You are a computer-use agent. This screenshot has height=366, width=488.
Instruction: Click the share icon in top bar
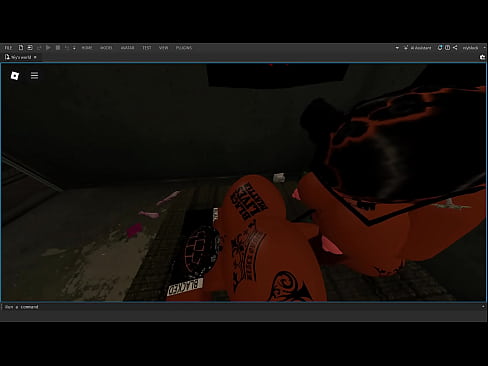(455, 48)
